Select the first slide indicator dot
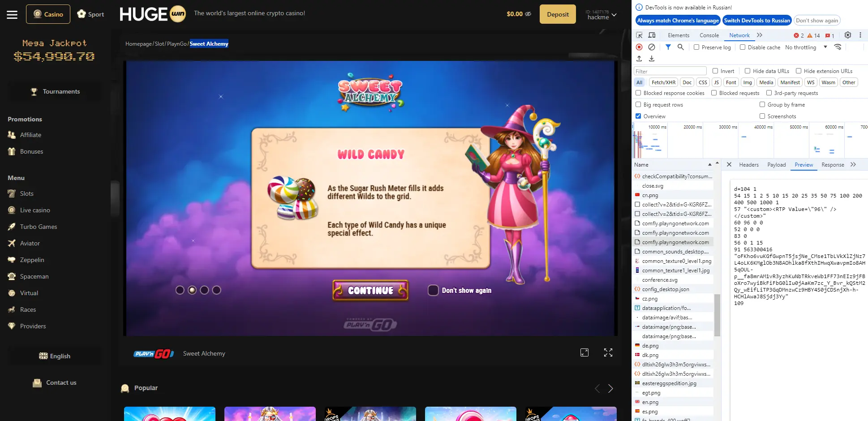 tap(180, 290)
